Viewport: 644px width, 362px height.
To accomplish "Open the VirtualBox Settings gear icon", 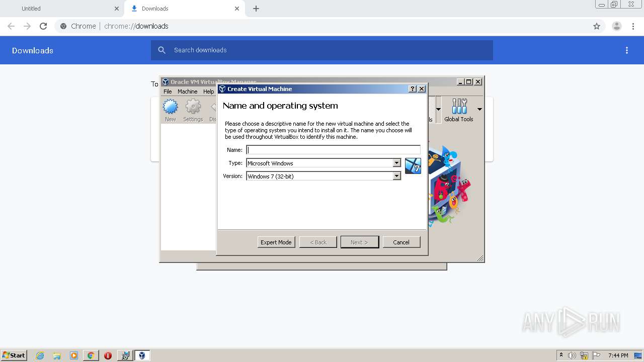I will click(193, 110).
